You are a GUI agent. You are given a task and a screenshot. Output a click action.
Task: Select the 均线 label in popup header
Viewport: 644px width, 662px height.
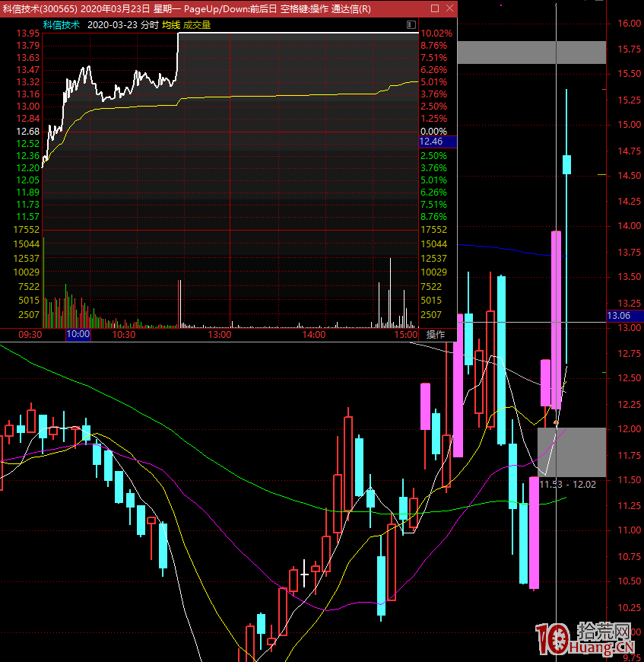tap(171, 25)
